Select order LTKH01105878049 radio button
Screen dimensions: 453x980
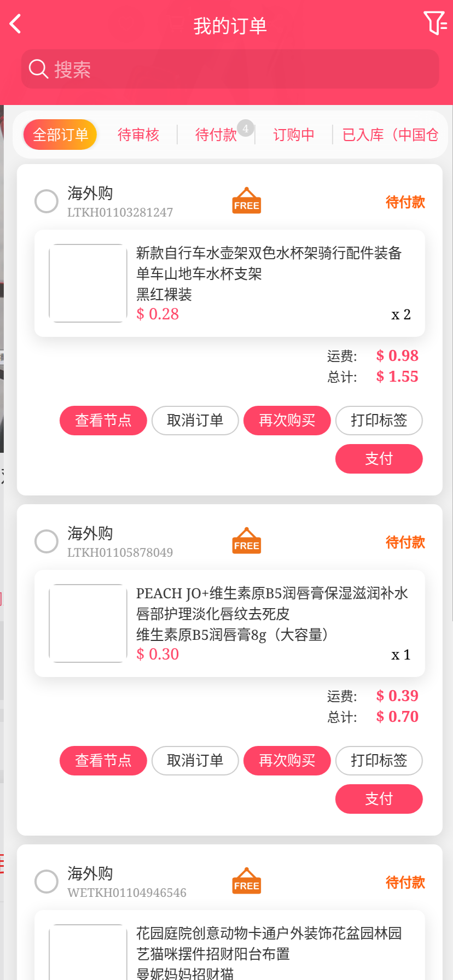pyautogui.click(x=47, y=541)
